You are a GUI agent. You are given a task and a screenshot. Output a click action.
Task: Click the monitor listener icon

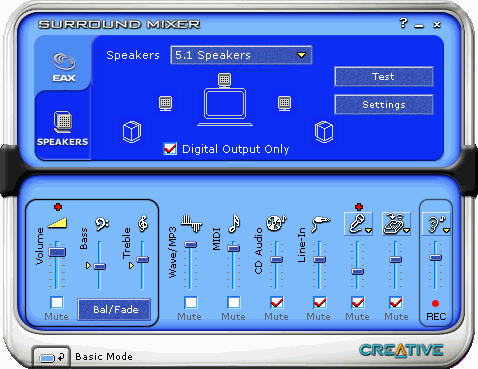pos(225,107)
